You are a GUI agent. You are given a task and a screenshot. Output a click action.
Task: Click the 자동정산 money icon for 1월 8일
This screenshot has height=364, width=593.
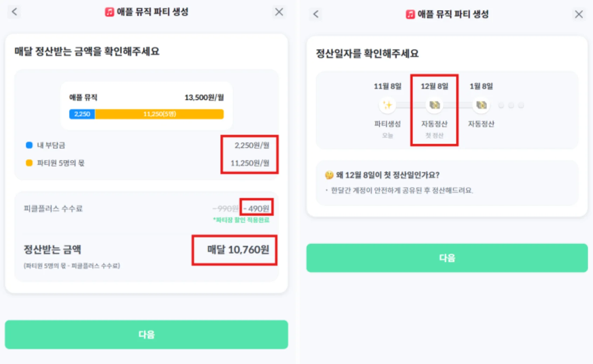(481, 105)
